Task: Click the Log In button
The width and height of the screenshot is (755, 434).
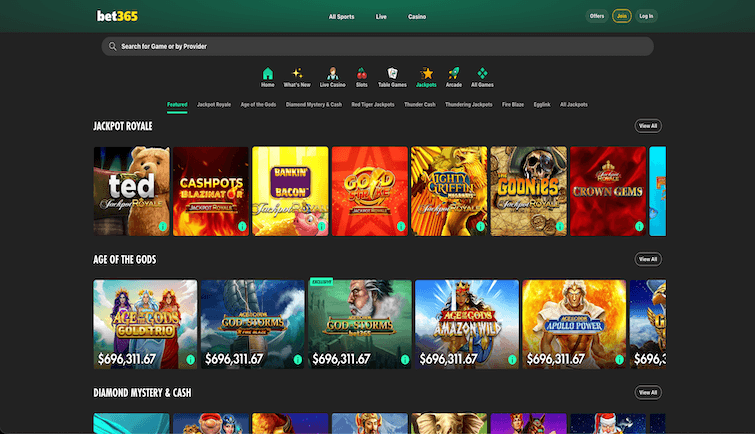Action: pos(646,16)
